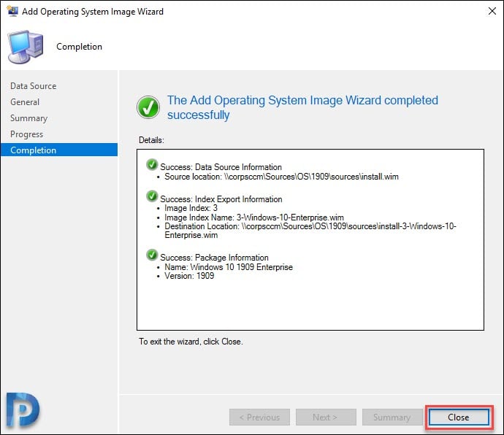The width and height of the screenshot is (504, 435).
Task: Click the disabled Summary button
Action: [x=392, y=417]
